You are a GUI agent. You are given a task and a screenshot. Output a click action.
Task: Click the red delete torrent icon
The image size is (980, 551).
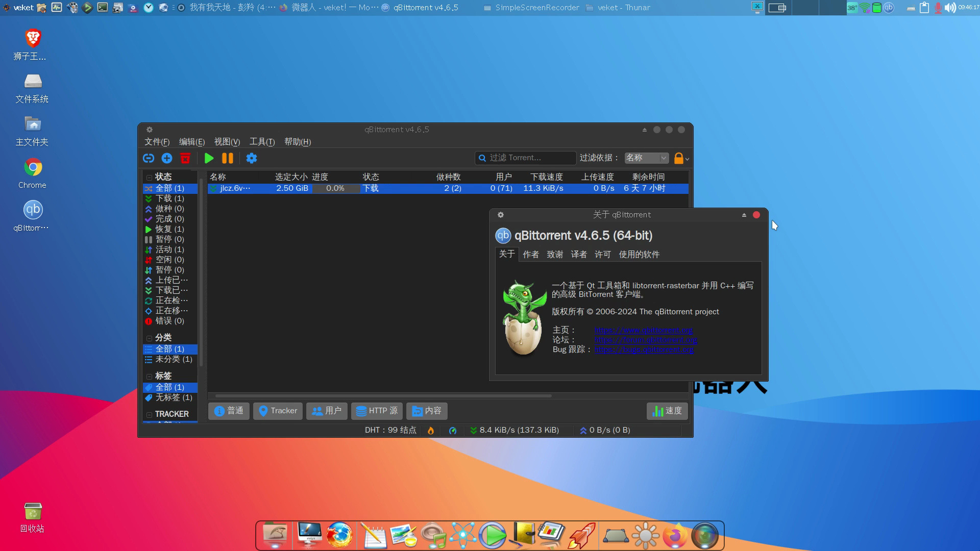point(185,158)
